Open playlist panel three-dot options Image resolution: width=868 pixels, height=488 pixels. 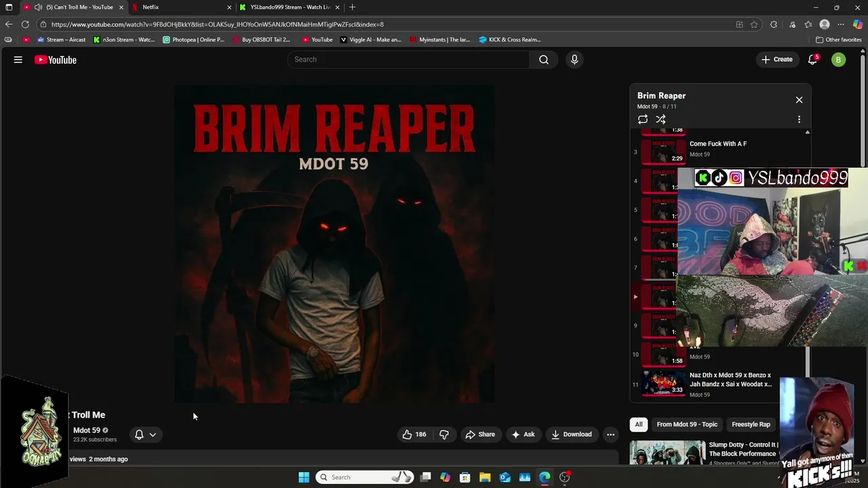(799, 119)
